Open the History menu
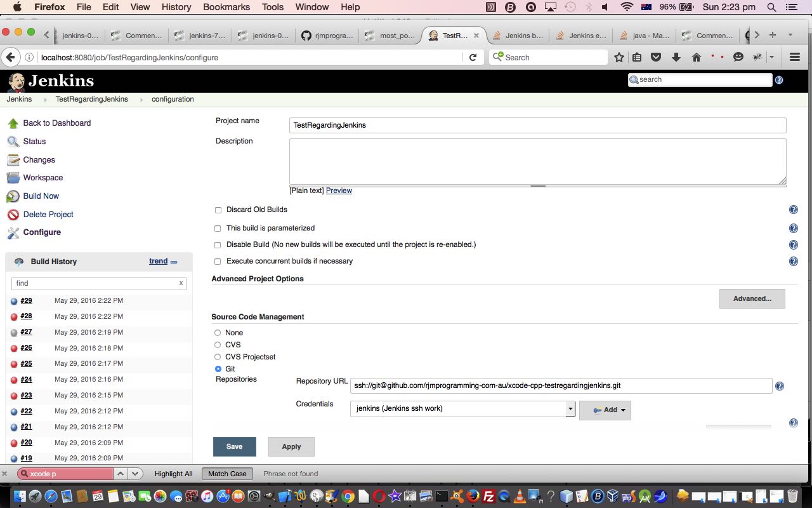The image size is (812, 508). pos(176,7)
